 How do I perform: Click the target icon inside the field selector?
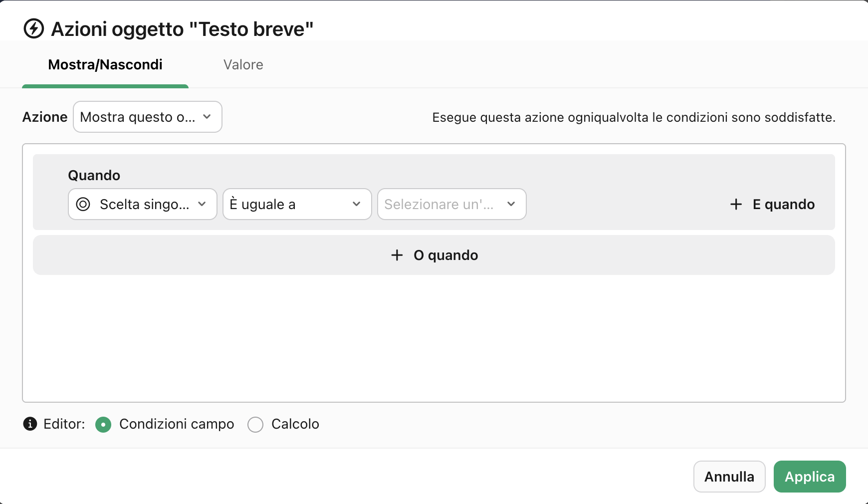click(x=84, y=204)
